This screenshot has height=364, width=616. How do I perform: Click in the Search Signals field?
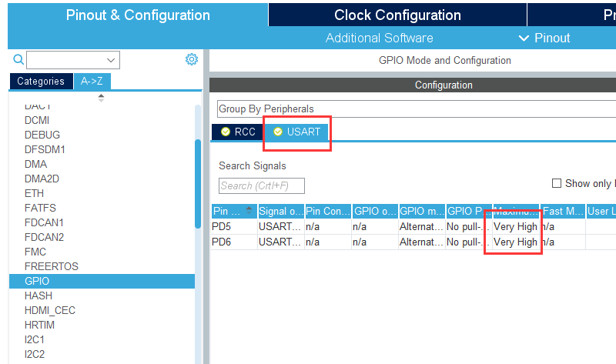(x=262, y=185)
